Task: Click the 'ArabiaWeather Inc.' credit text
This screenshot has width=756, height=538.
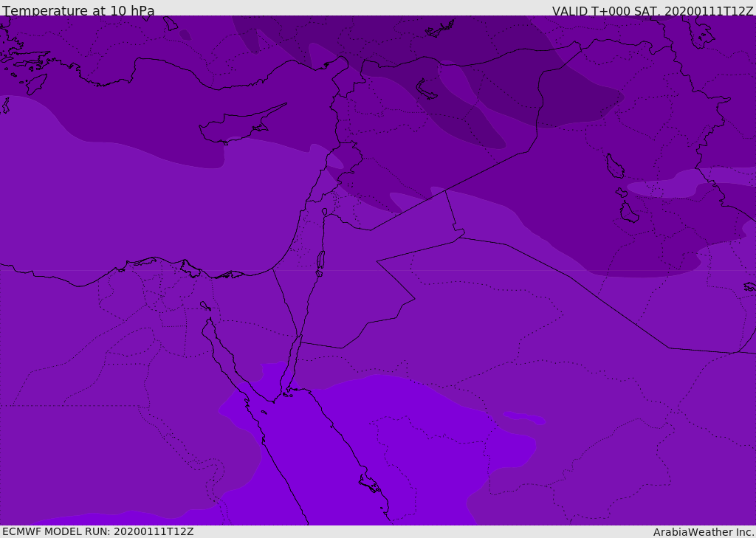Action: [704, 532]
